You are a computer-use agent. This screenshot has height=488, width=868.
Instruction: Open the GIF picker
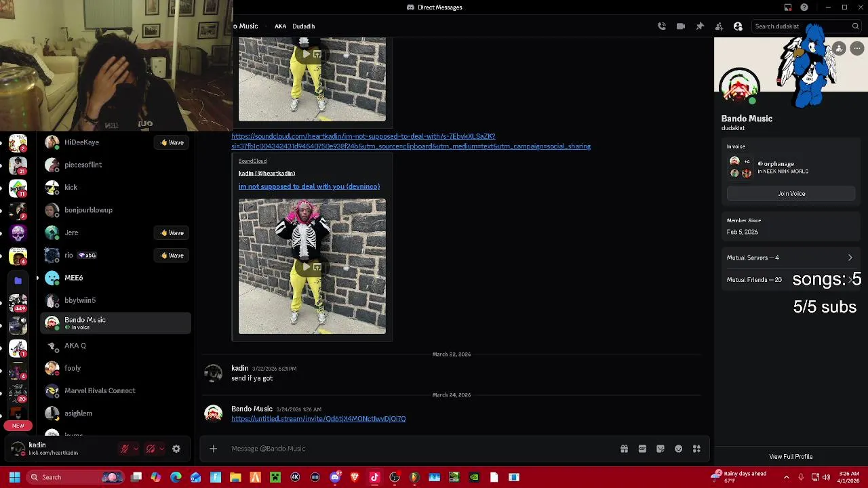coord(642,449)
